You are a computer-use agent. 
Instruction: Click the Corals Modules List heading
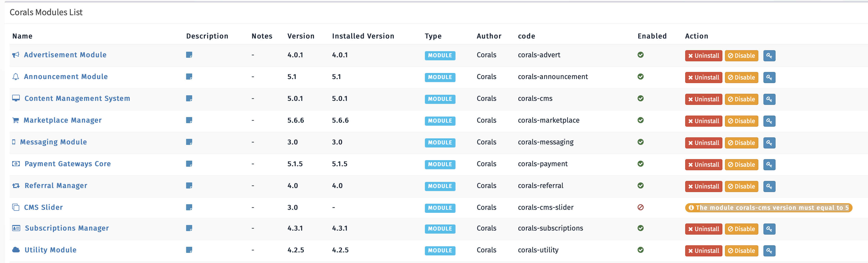46,12
